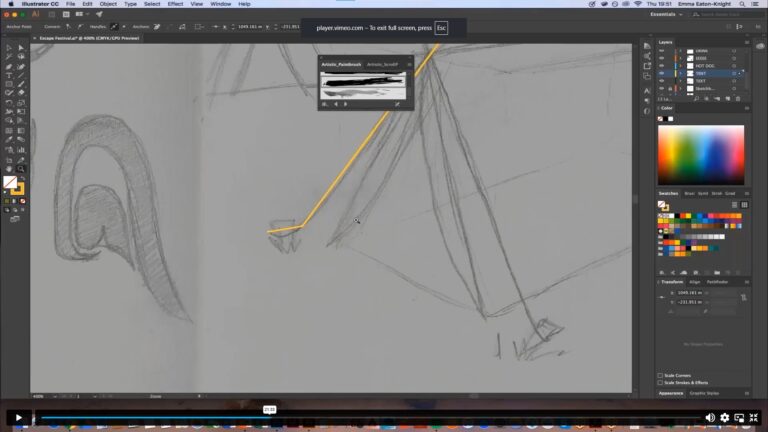Load previous brush library arrow

pos(336,104)
